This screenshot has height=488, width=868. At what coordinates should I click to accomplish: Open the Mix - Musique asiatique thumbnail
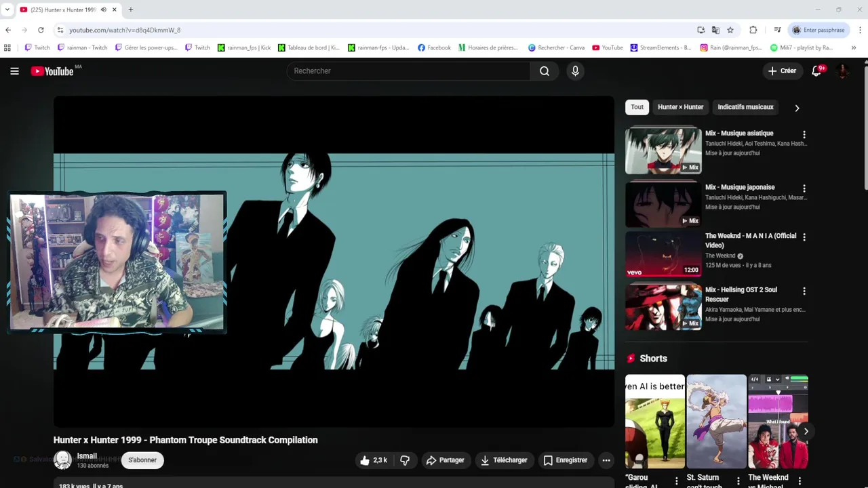pyautogui.click(x=663, y=150)
